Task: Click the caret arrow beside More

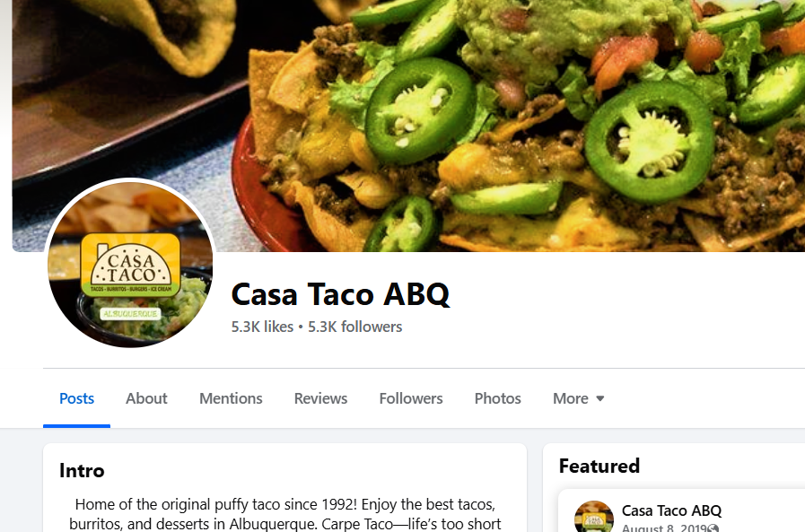Action: (599, 398)
